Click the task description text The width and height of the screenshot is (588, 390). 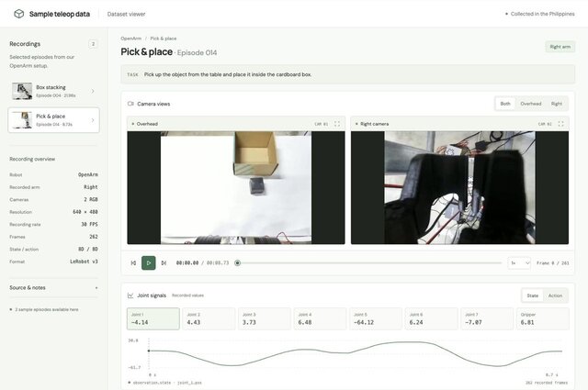click(x=228, y=74)
